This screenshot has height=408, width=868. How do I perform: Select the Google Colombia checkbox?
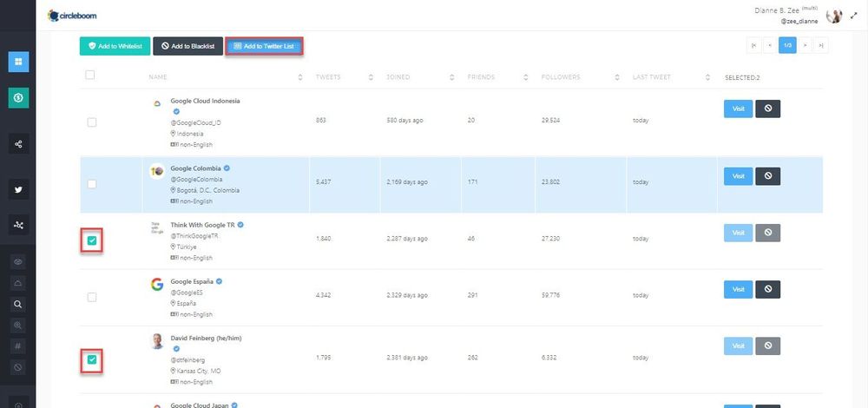coord(92,184)
